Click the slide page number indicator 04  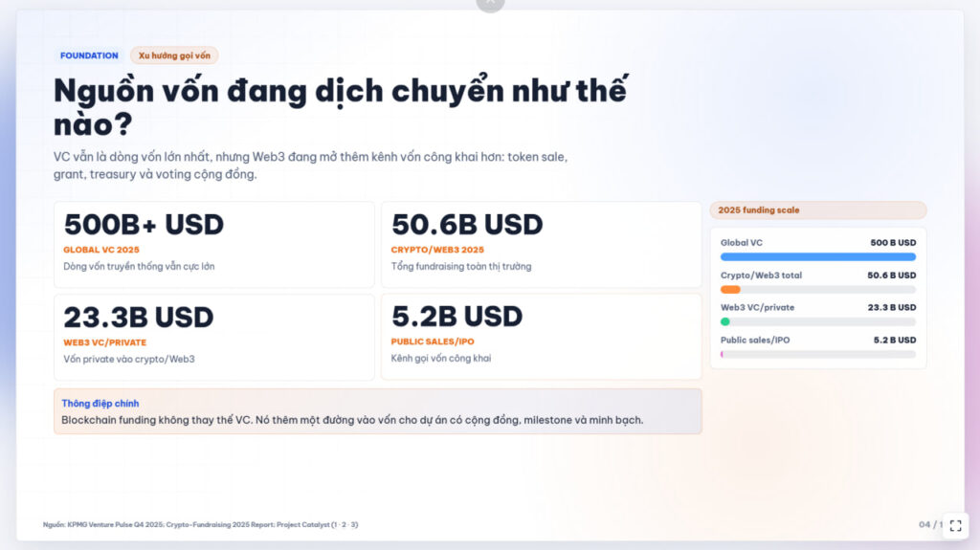pyautogui.click(x=924, y=524)
